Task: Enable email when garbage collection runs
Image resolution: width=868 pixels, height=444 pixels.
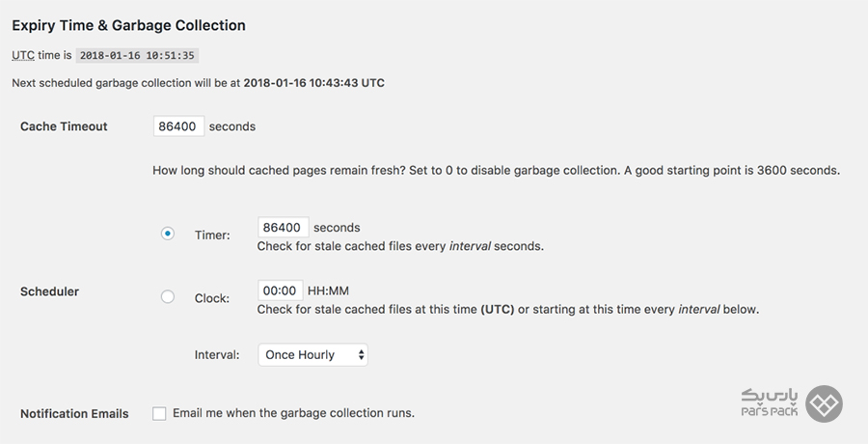Action: coord(159,413)
